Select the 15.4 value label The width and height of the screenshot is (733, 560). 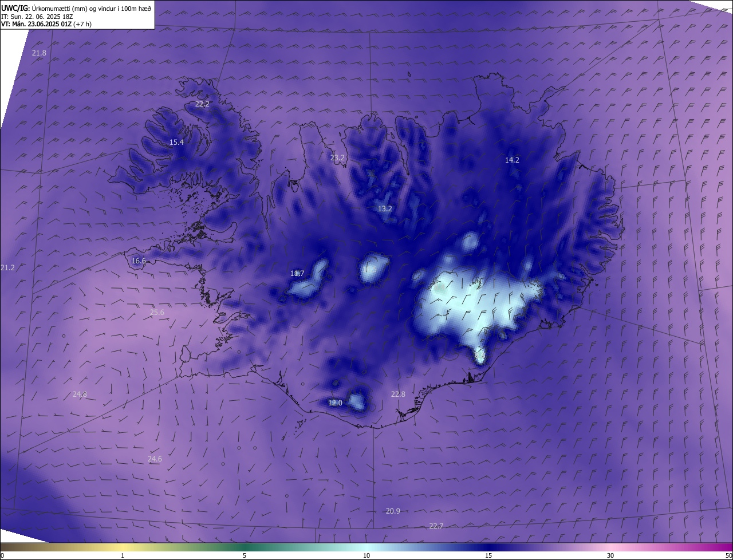click(x=176, y=143)
